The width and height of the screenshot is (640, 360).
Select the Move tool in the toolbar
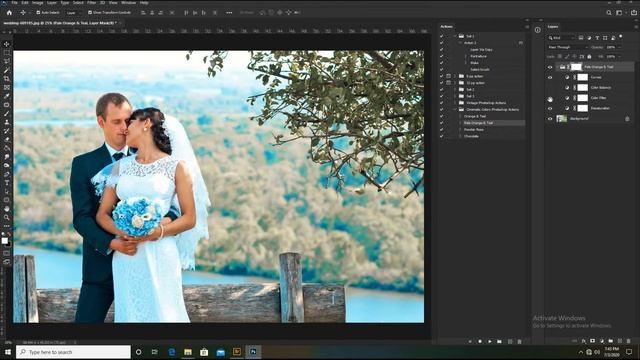point(7,44)
